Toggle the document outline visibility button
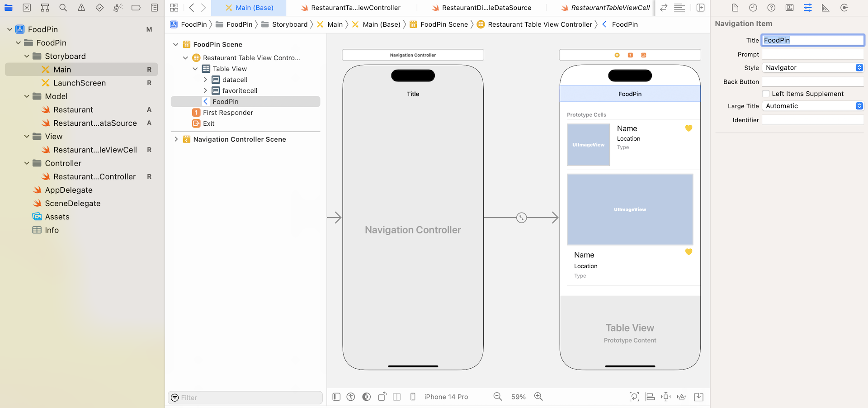This screenshot has height=408, width=868. 336,397
